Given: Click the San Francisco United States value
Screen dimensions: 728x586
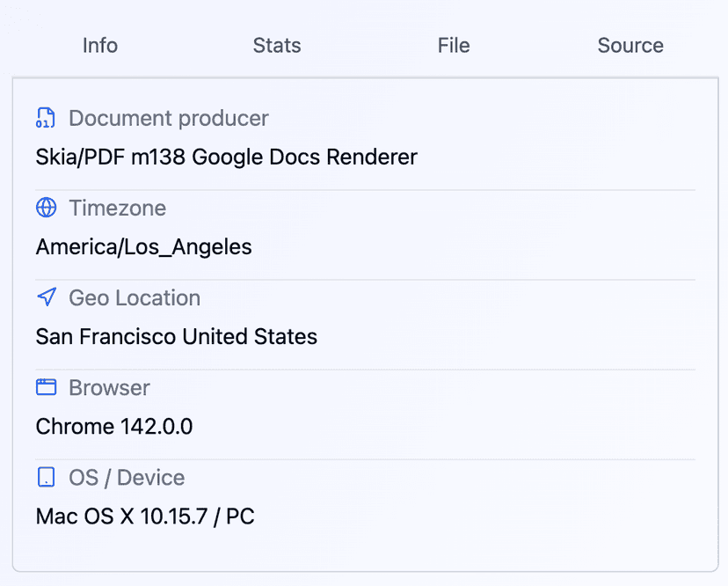Looking at the screenshot, I should pos(176,337).
